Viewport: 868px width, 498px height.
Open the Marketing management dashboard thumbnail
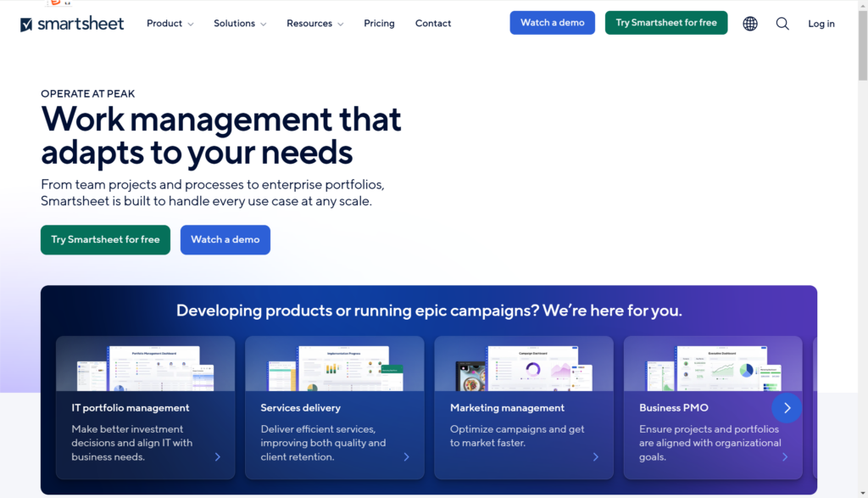pos(524,367)
